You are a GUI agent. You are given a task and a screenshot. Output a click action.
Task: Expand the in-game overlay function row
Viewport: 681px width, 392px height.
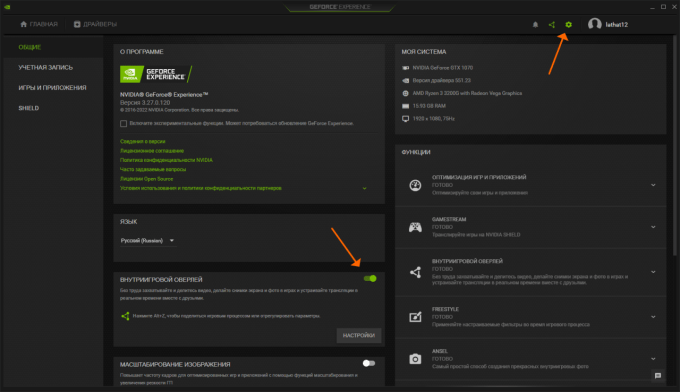[653, 272]
